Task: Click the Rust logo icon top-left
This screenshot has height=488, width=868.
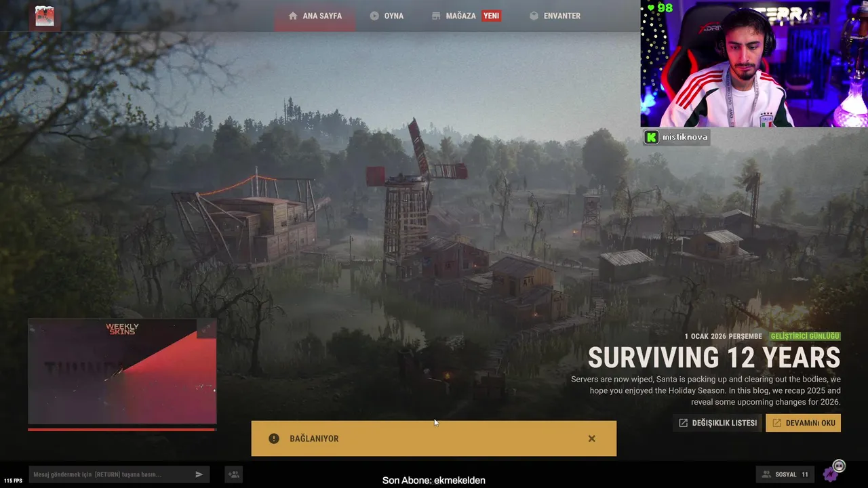Action: (45, 16)
